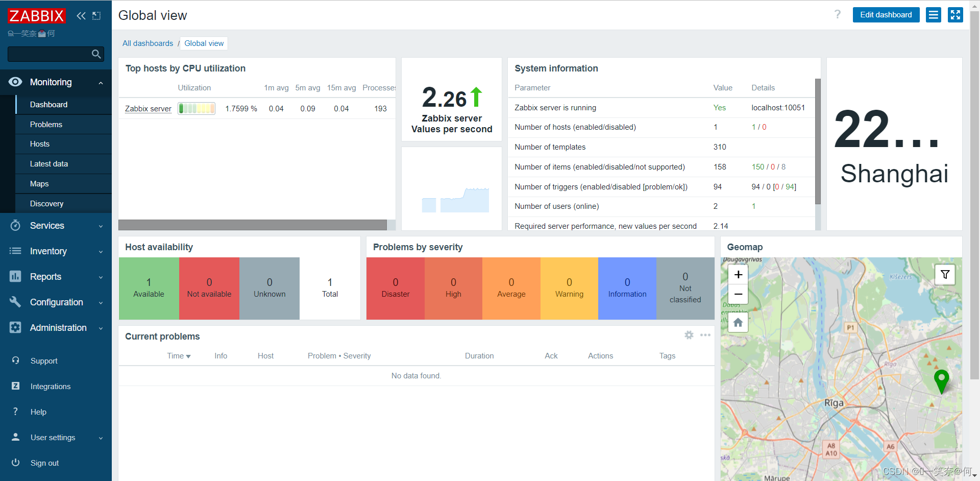The height and width of the screenshot is (481, 980).
Task: Click the Inventory list icon
Action: click(x=15, y=251)
